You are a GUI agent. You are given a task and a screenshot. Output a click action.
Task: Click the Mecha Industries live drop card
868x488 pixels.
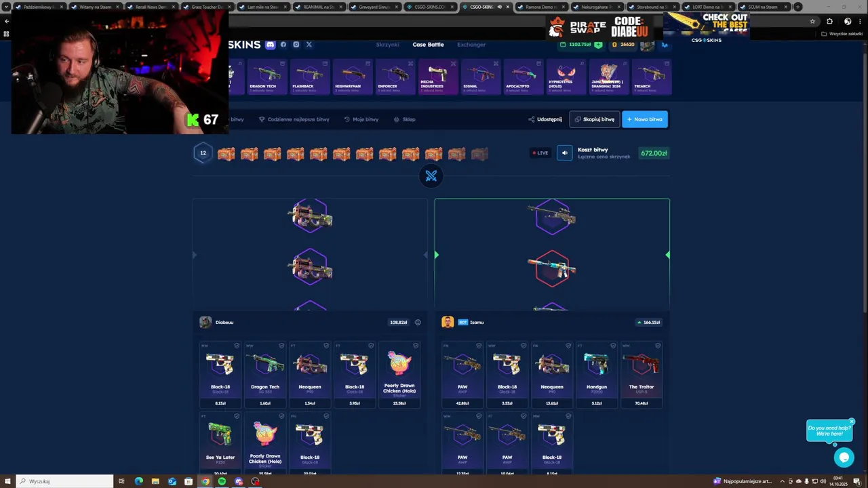438,77
